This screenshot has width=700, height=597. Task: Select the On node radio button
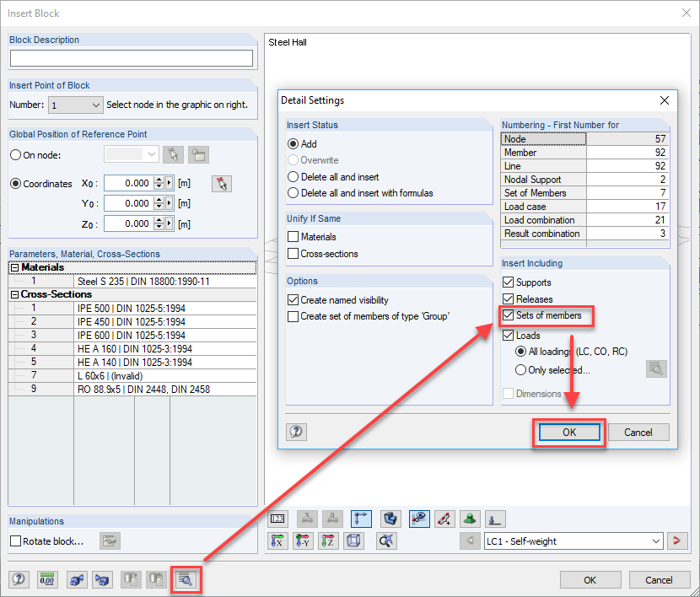[16, 155]
